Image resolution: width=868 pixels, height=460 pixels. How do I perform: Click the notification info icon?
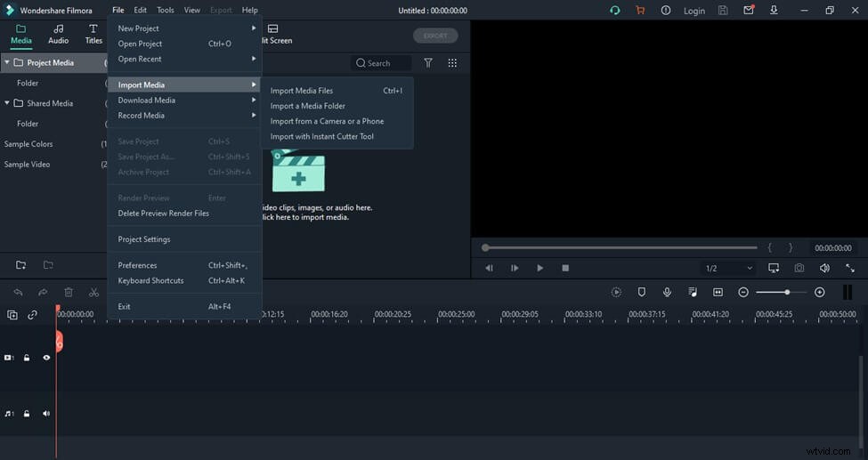point(665,11)
